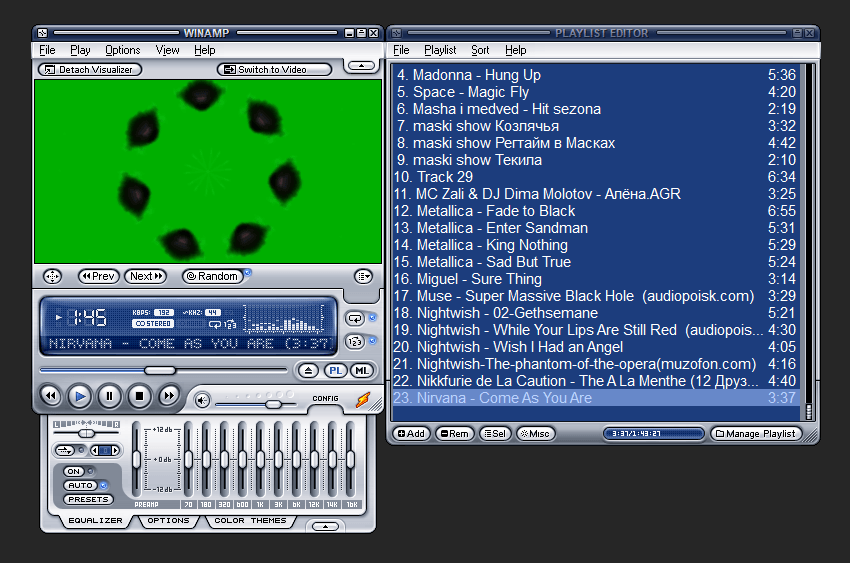
Task: Select playlist item Metallica - Enter Sandman
Action: (596, 228)
